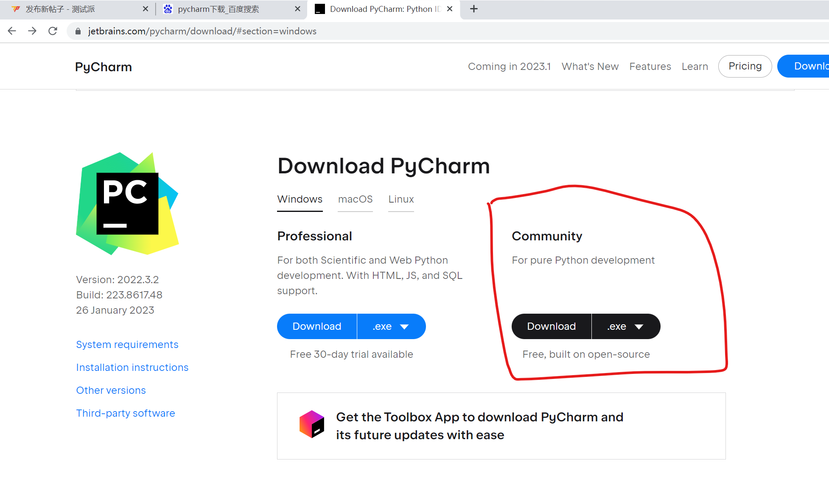Screen dimensions: 829x504
Task: Expand Professional .exe installer dropdown
Action: tap(391, 326)
